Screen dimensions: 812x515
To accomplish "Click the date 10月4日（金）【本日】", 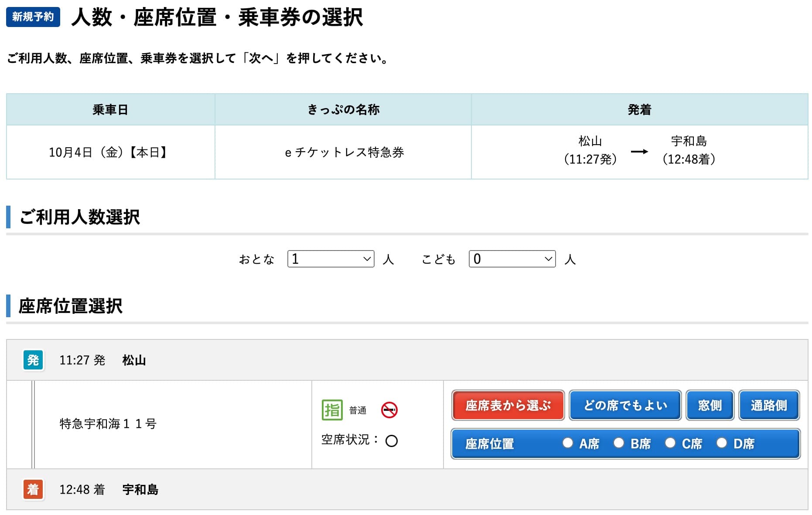I will point(109,152).
